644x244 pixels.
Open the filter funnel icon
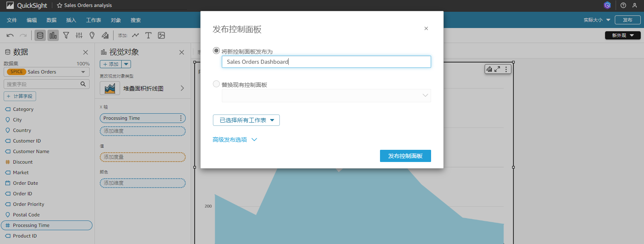66,35
